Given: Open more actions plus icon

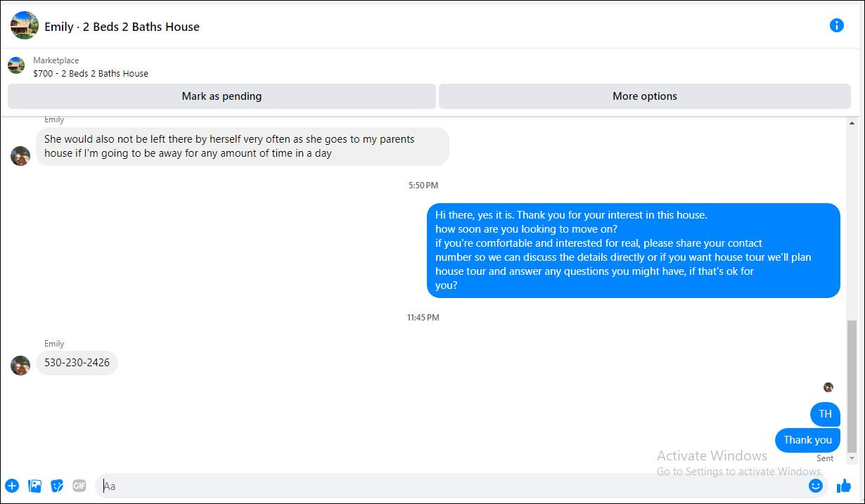Looking at the screenshot, I should click(12, 486).
